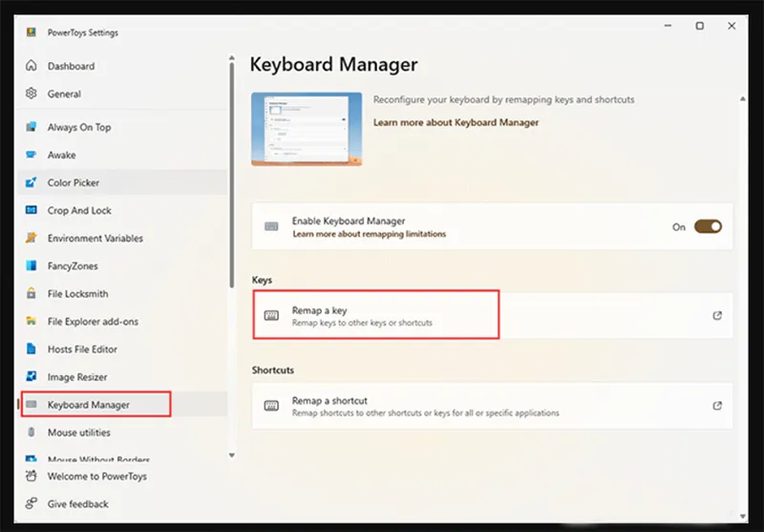The image size is (764, 532).
Task: Select Always On Top in sidebar
Action: tap(123, 127)
